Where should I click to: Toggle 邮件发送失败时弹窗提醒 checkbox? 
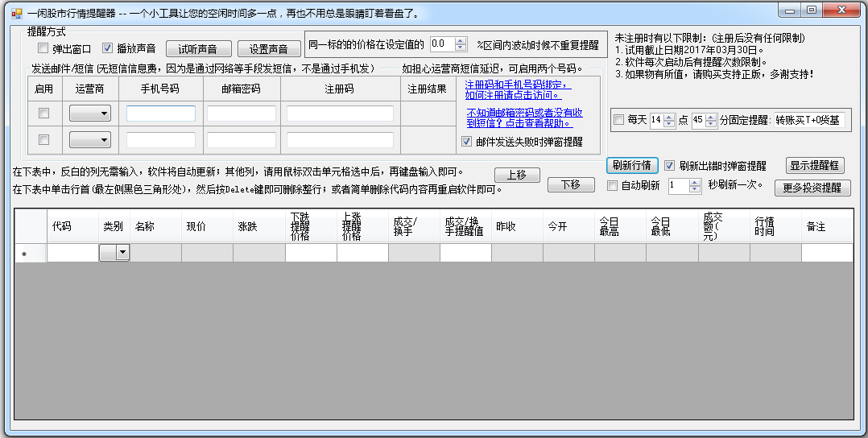pos(467,142)
